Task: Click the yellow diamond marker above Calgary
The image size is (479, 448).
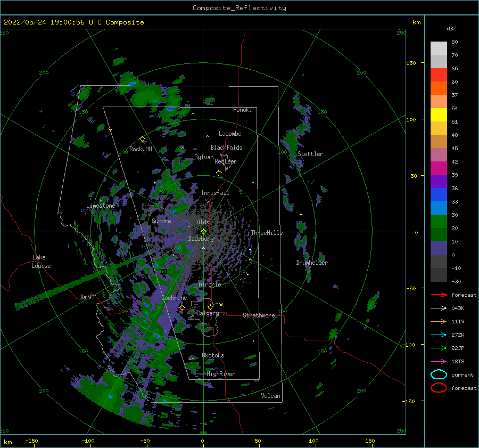Action: point(210,307)
